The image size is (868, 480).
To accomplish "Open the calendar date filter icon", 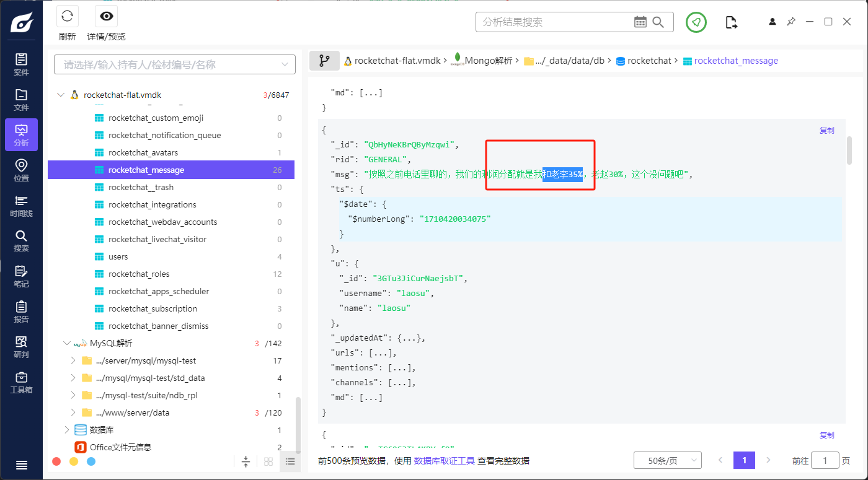I will pos(640,22).
